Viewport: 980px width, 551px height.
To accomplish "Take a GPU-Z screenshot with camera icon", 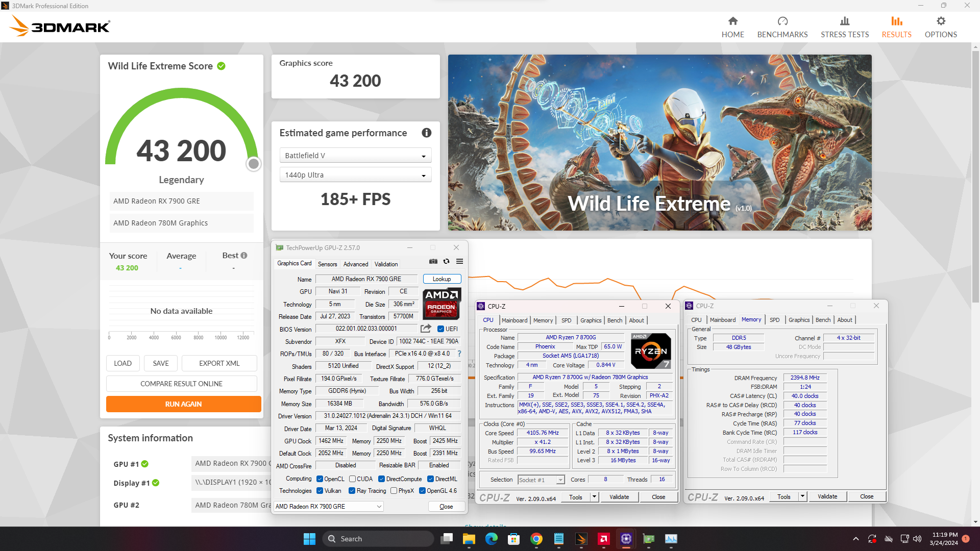I will tap(433, 261).
